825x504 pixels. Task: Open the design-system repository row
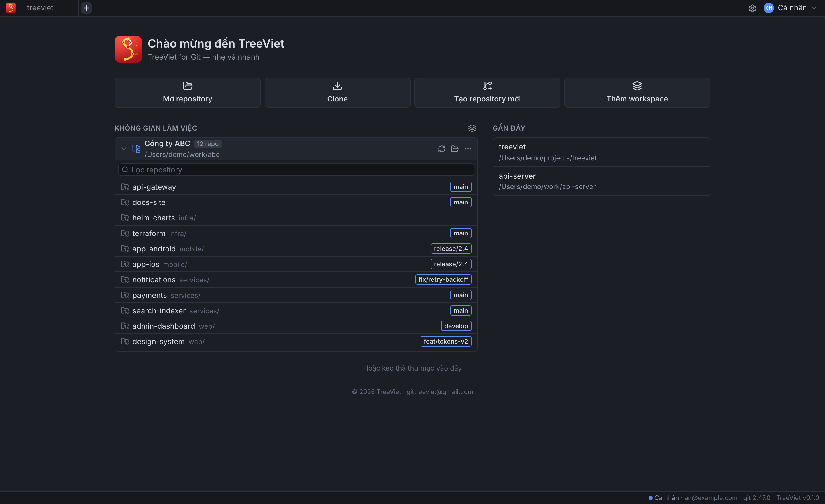[296, 341]
